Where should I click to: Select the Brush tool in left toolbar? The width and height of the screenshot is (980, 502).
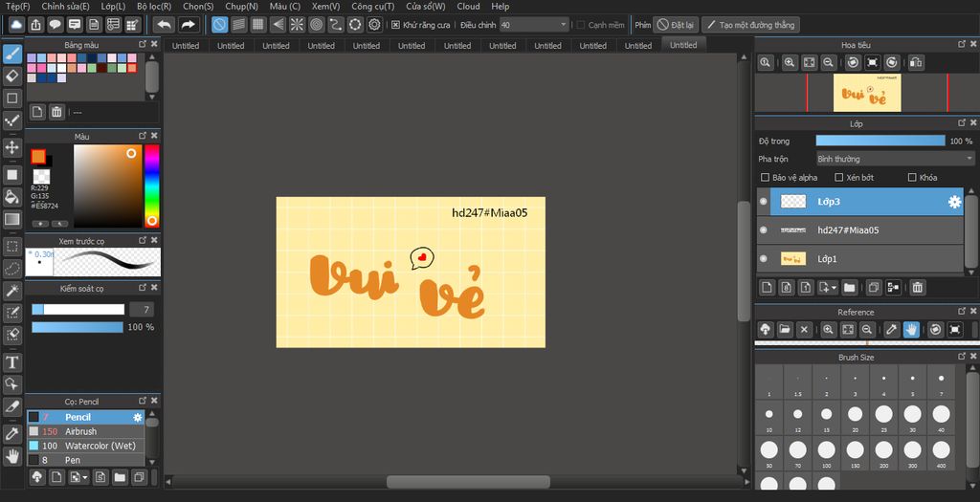pyautogui.click(x=11, y=54)
